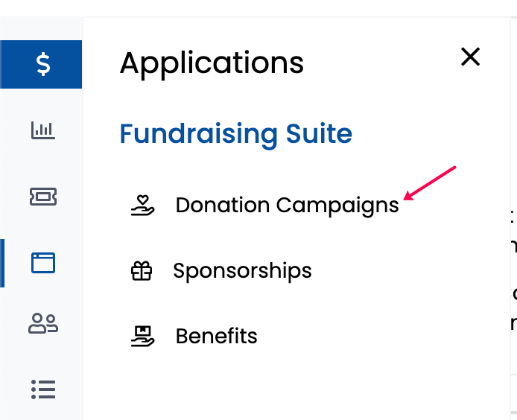This screenshot has width=517, height=420.
Task: Click the Applications panel title
Action: pyautogui.click(x=212, y=63)
